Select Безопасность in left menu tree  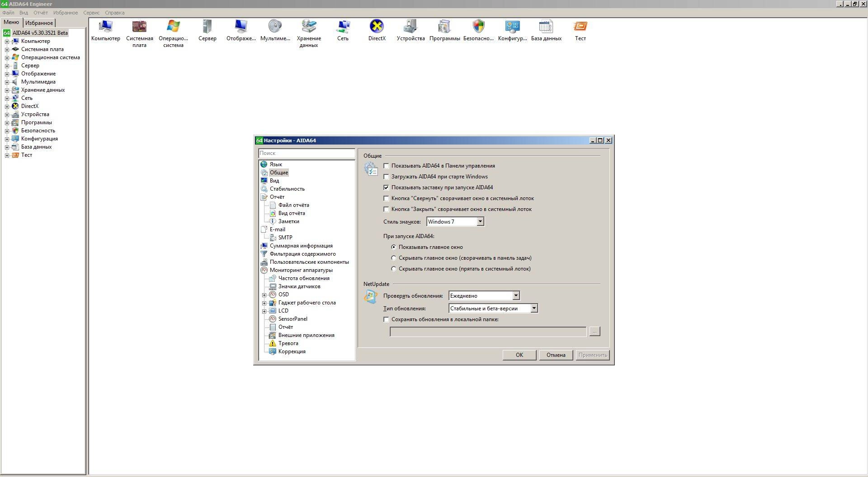tap(38, 131)
